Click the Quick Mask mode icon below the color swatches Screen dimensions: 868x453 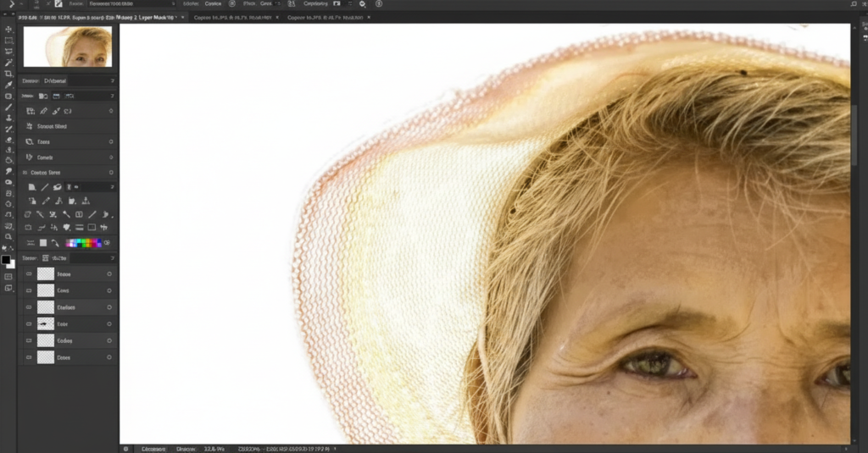tap(8, 277)
